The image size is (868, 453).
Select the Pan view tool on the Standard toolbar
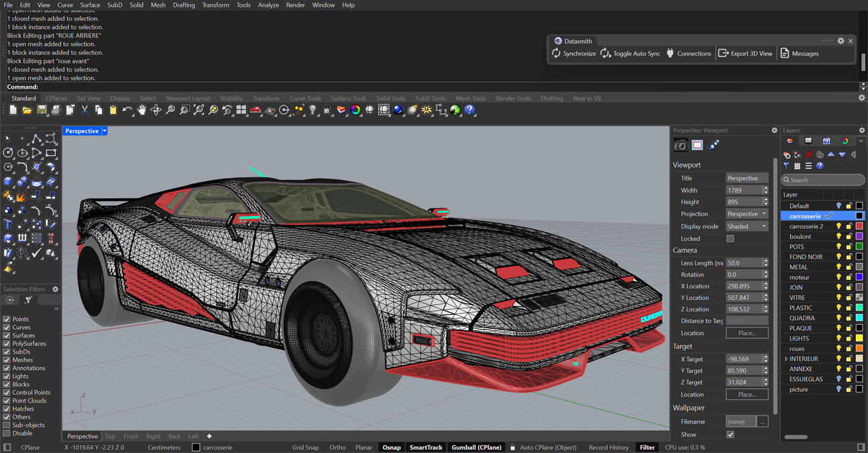[143, 110]
